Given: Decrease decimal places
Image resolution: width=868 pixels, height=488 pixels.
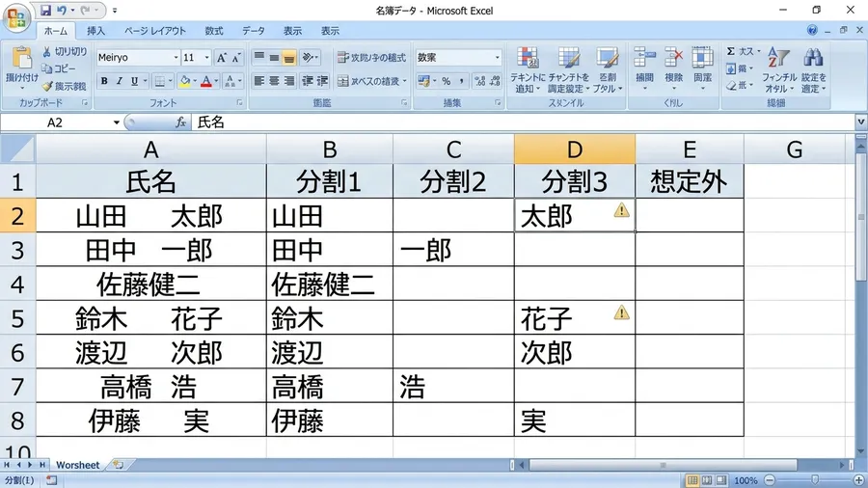Looking at the screenshot, I should click(495, 81).
